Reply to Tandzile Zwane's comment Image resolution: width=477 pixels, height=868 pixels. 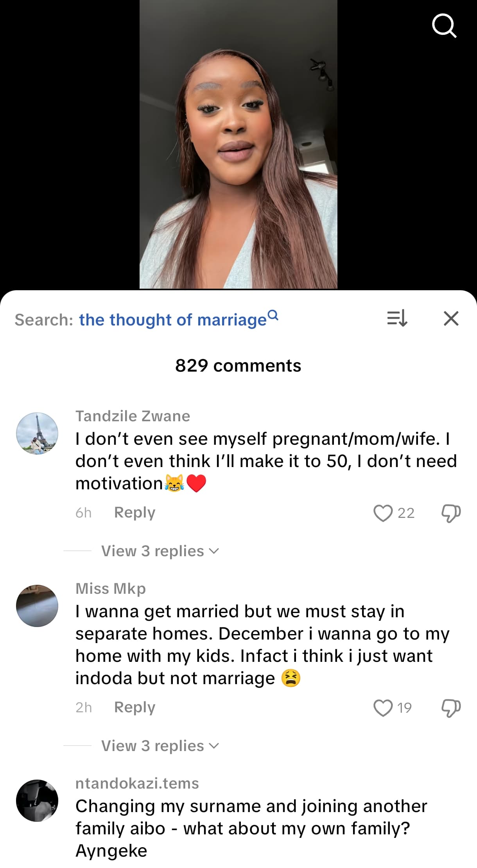(x=134, y=512)
